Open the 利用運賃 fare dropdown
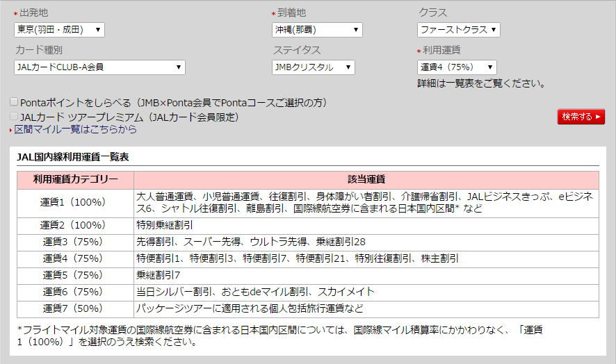The image size is (616, 364). [x=457, y=67]
